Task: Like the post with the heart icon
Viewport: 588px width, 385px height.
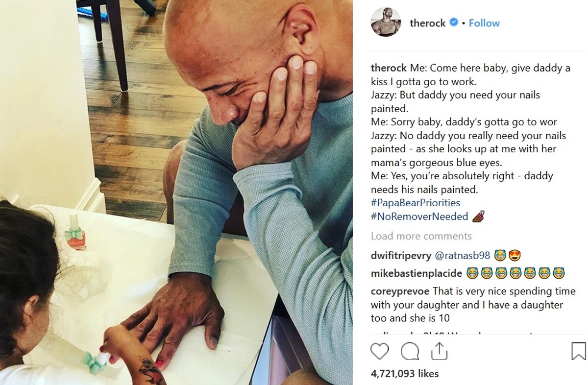Action: point(379,351)
